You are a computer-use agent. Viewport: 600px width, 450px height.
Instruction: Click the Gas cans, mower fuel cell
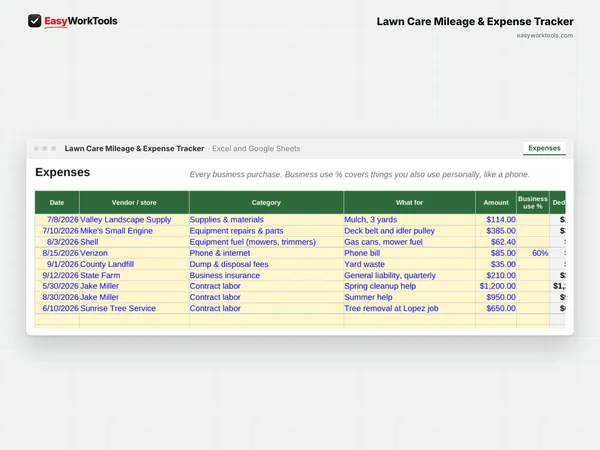[409, 242]
